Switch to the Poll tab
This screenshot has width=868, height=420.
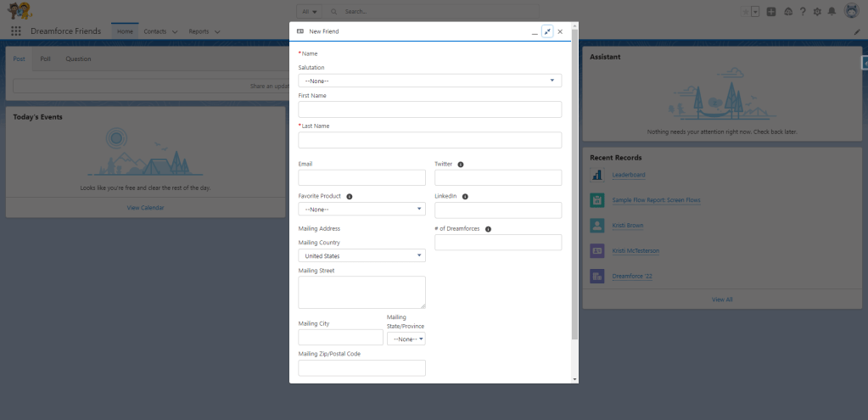click(x=46, y=59)
